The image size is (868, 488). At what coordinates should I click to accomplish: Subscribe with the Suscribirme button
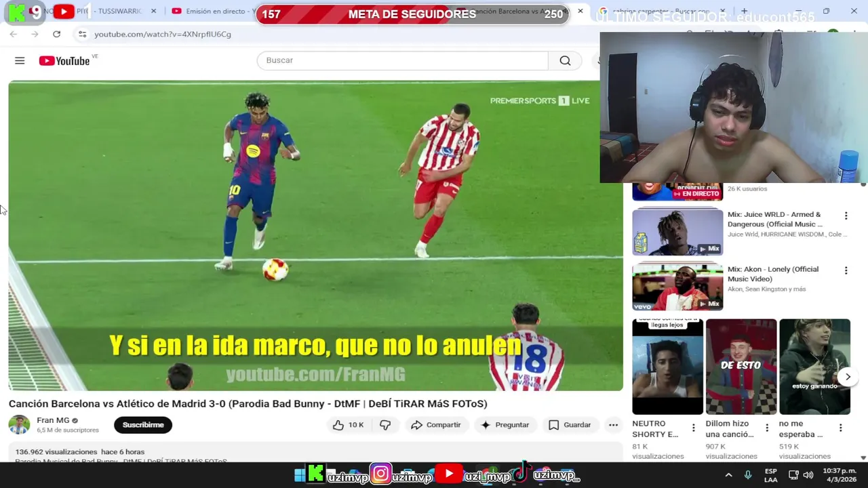[x=143, y=425]
